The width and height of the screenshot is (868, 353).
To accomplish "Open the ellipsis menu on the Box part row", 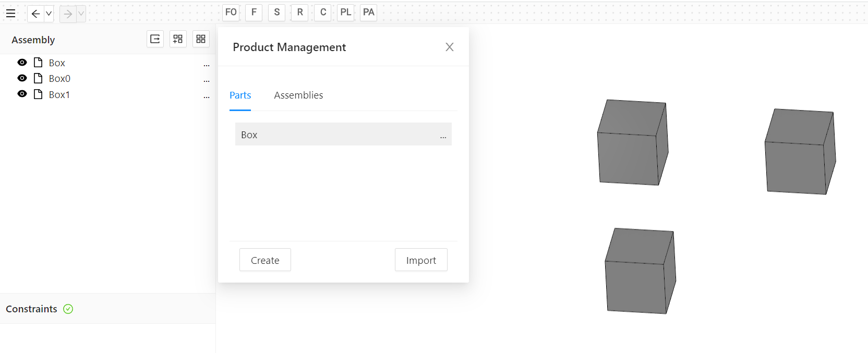I will (443, 136).
